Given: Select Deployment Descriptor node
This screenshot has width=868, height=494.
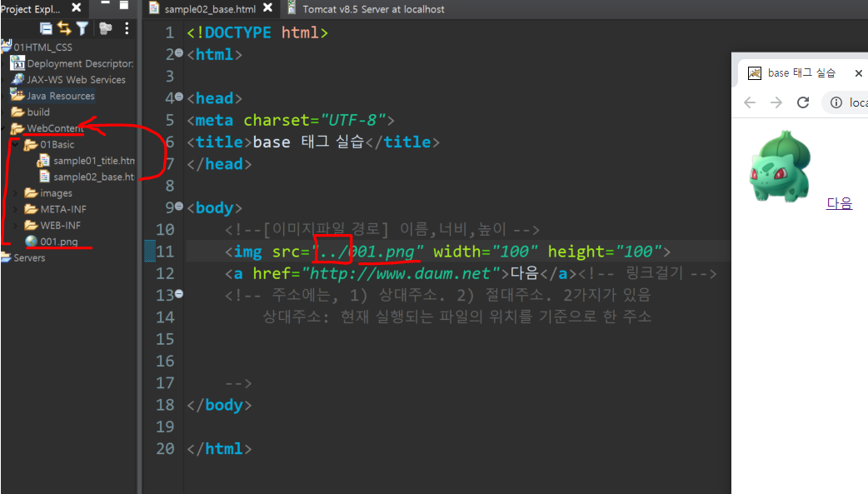Looking at the screenshot, I should (80, 63).
